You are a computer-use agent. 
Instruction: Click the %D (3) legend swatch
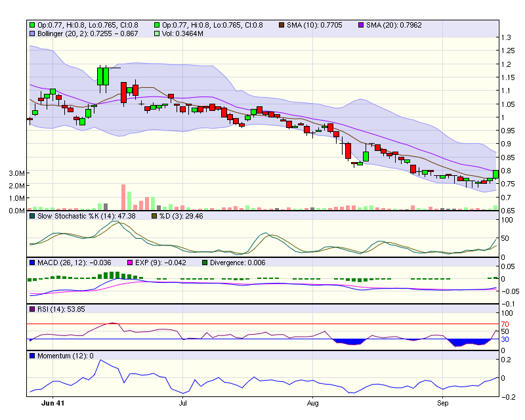(x=154, y=216)
